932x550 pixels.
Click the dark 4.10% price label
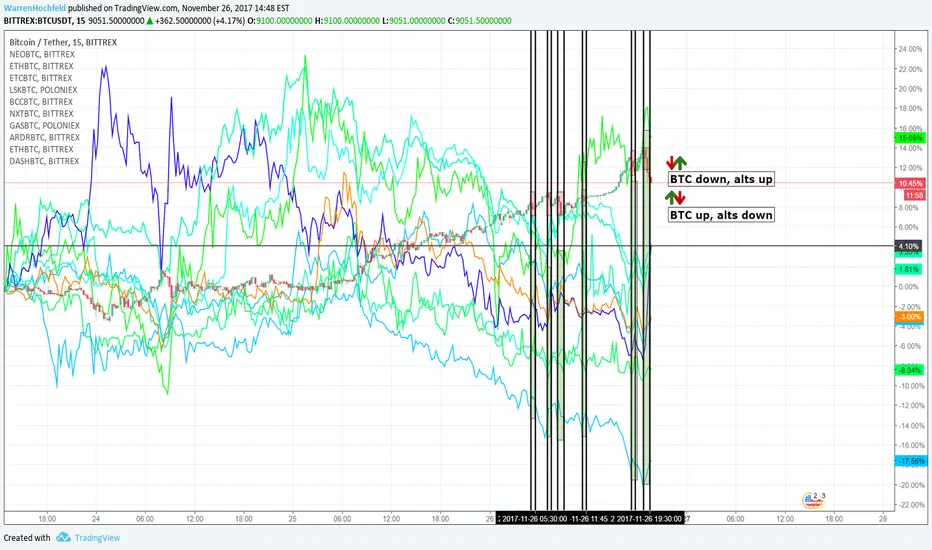(x=910, y=246)
